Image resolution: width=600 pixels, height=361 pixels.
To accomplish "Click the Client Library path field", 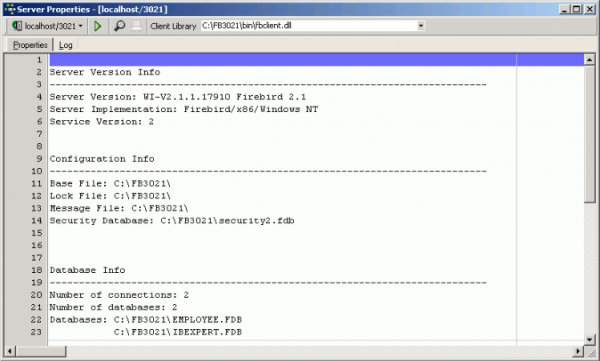I will tap(309, 26).
